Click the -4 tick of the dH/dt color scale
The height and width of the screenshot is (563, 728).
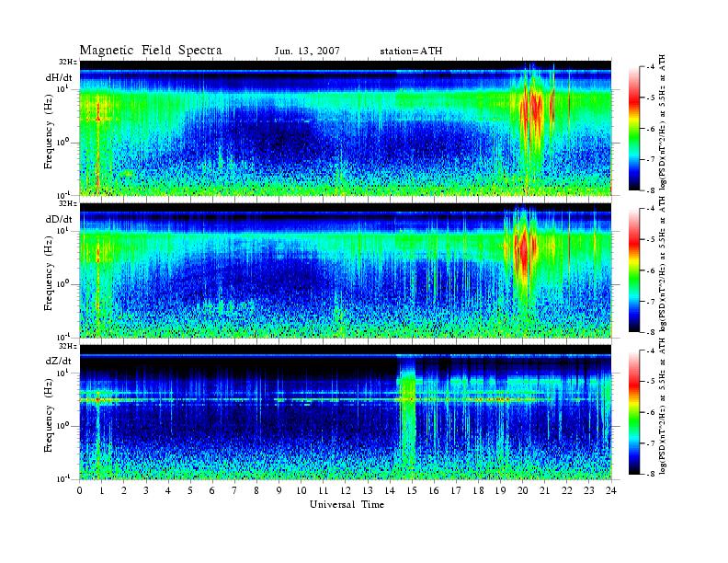[x=651, y=67]
